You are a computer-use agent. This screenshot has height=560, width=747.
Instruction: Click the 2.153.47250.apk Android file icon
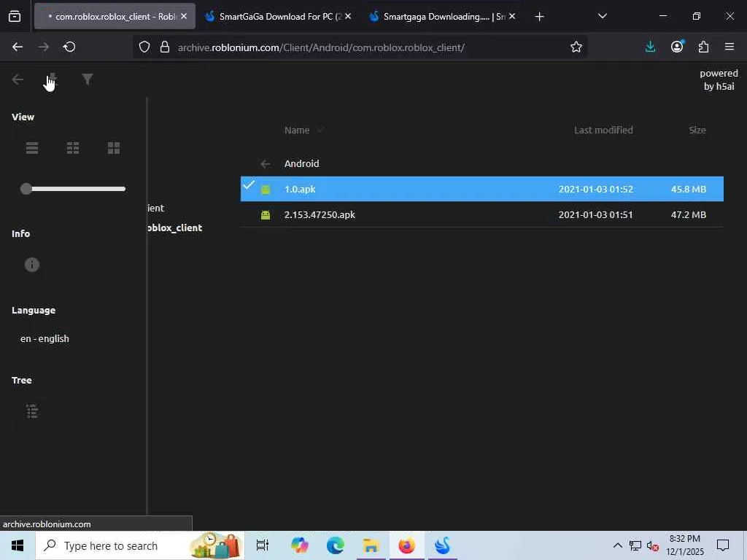(266, 215)
